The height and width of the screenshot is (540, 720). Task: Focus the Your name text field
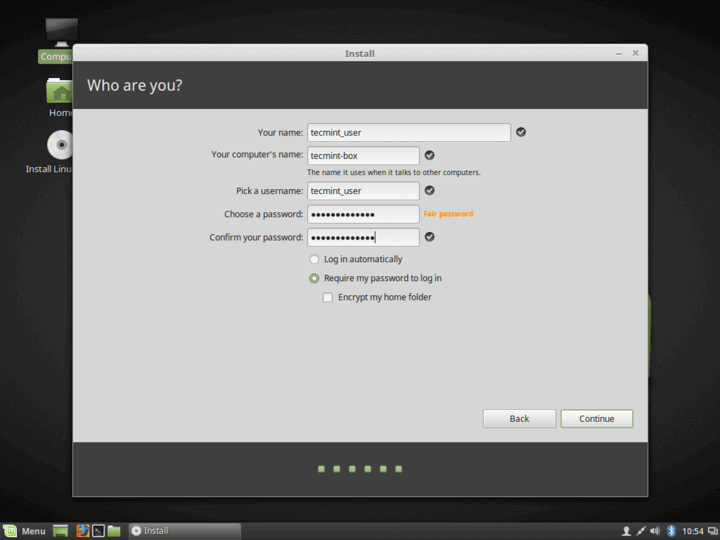tap(409, 132)
